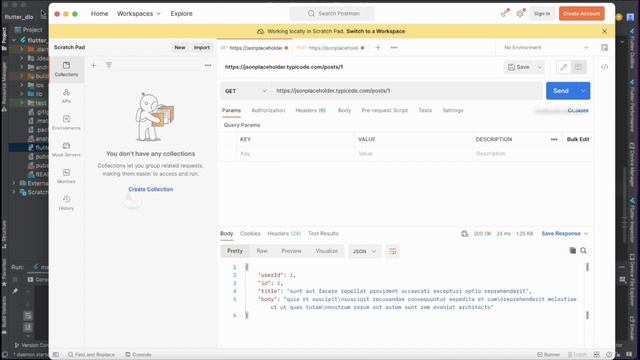This screenshot has height=360, width=640.
Task: Switch to response Headers tab
Action: pos(284,233)
